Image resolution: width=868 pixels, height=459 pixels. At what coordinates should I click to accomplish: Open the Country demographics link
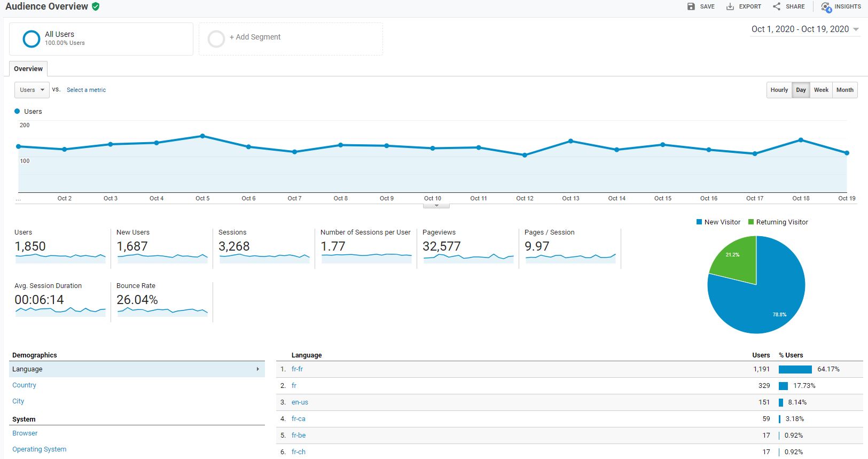pos(24,385)
